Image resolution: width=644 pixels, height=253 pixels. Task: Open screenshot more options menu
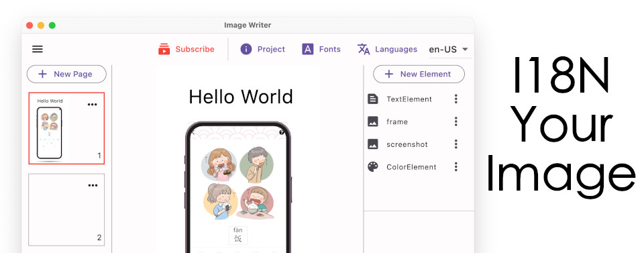point(455,144)
